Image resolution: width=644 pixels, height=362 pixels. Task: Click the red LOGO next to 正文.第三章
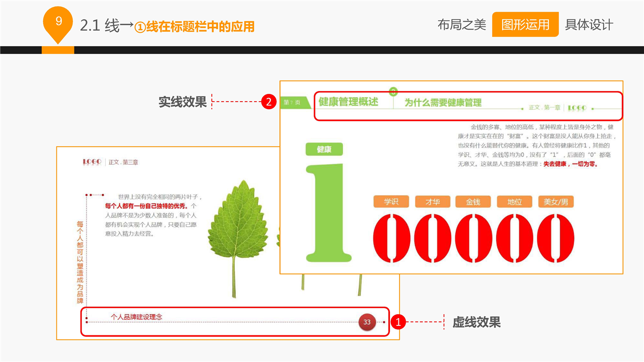[x=92, y=162]
